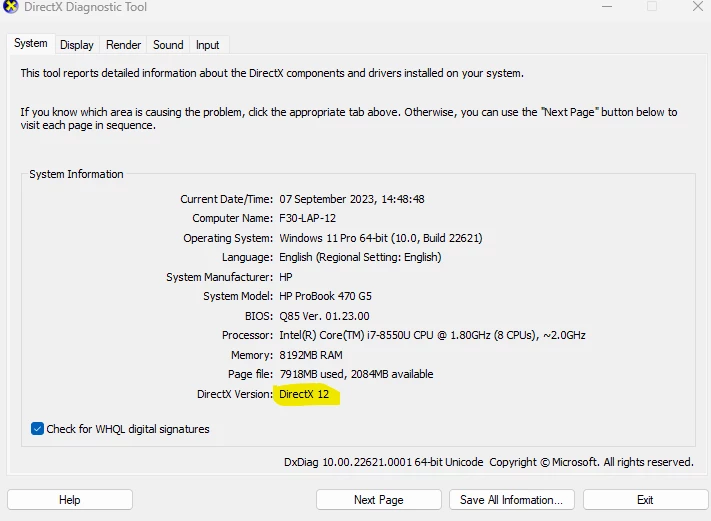The width and height of the screenshot is (711, 521).
Task: Switch to the Sound tab
Action: 168,45
